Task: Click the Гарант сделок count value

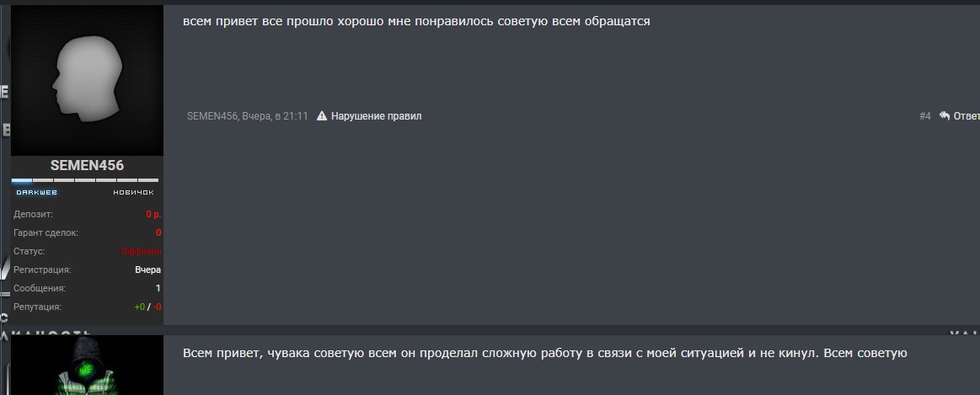Action: 158,233
